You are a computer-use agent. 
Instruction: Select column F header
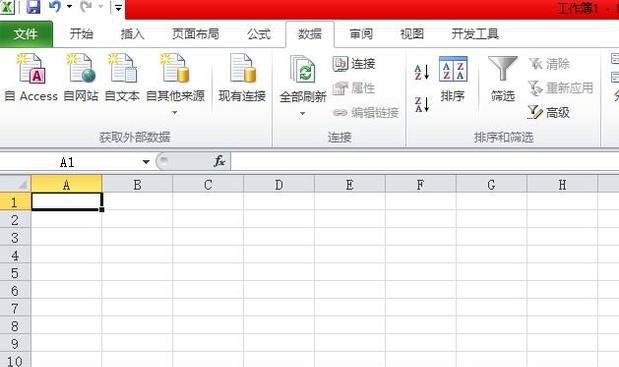pyautogui.click(x=420, y=184)
